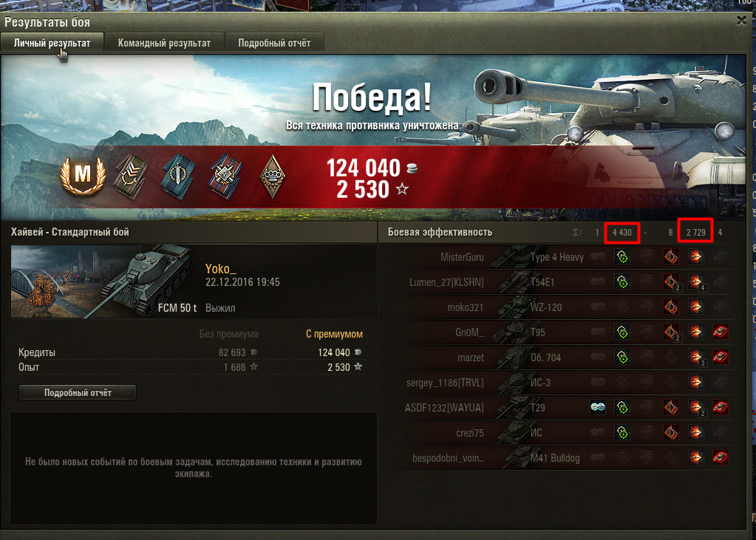Click the spotted icon for MisterGuru
Screen dimensions: 756x540
[x=622, y=256]
